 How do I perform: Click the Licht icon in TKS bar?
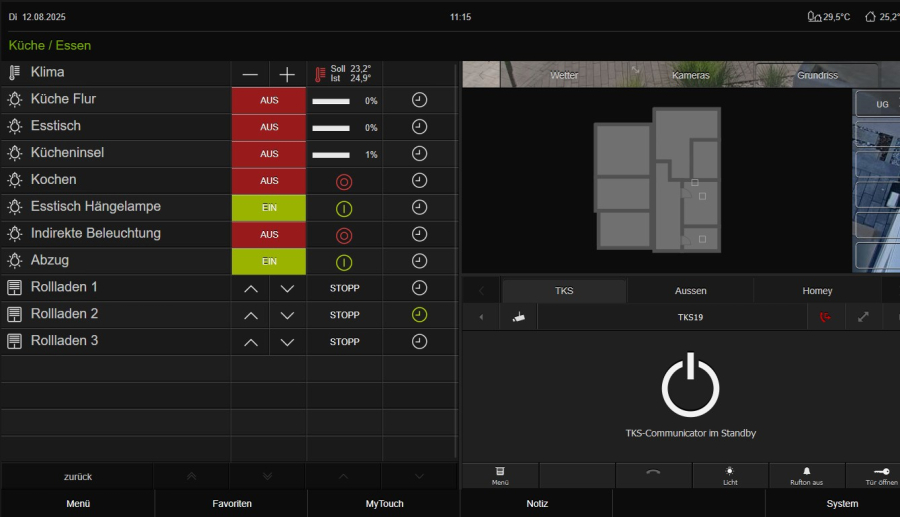pyautogui.click(x=730, y=475)
